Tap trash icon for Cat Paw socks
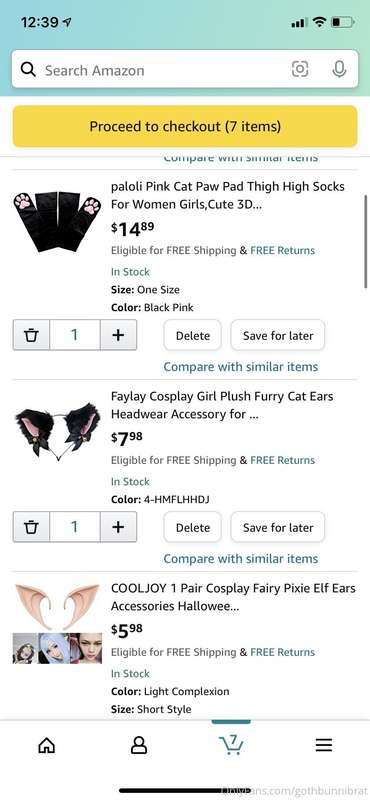The height and width of the screenshot is (800, 370). coord(32,335)
